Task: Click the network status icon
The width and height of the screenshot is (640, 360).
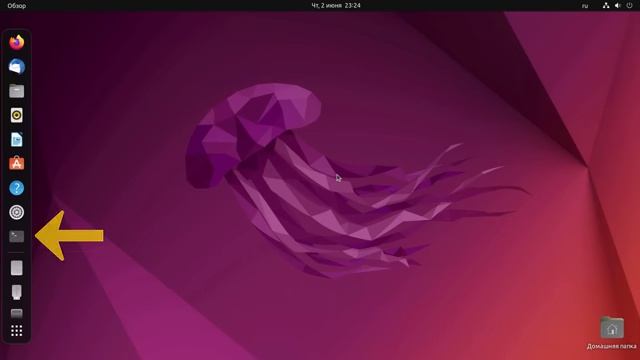Action: click(x=606, y=5)
